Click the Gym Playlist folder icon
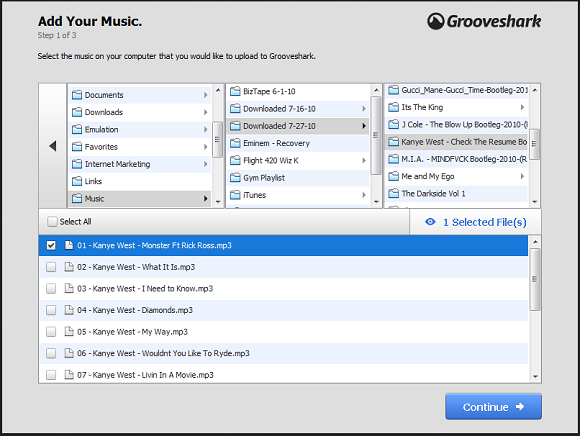580x436 pixels. coord(235,178)
